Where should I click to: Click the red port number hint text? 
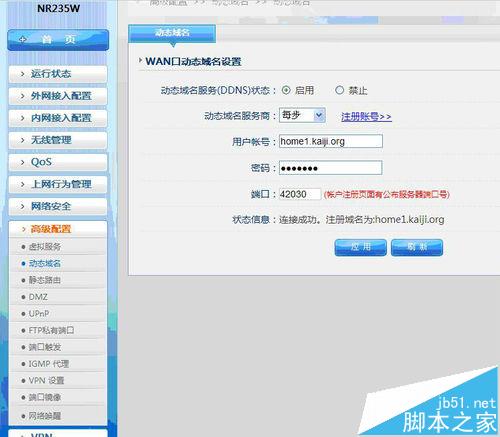(387, 194)
